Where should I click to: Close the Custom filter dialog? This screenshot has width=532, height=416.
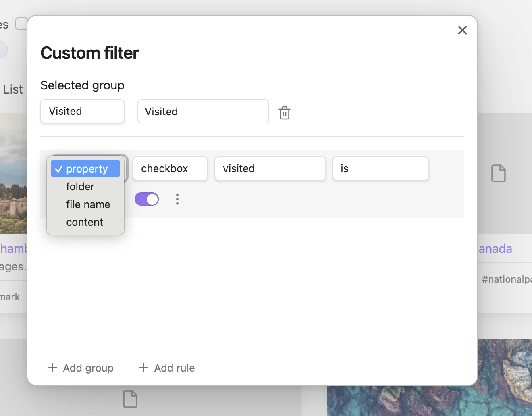click(462, 30)
